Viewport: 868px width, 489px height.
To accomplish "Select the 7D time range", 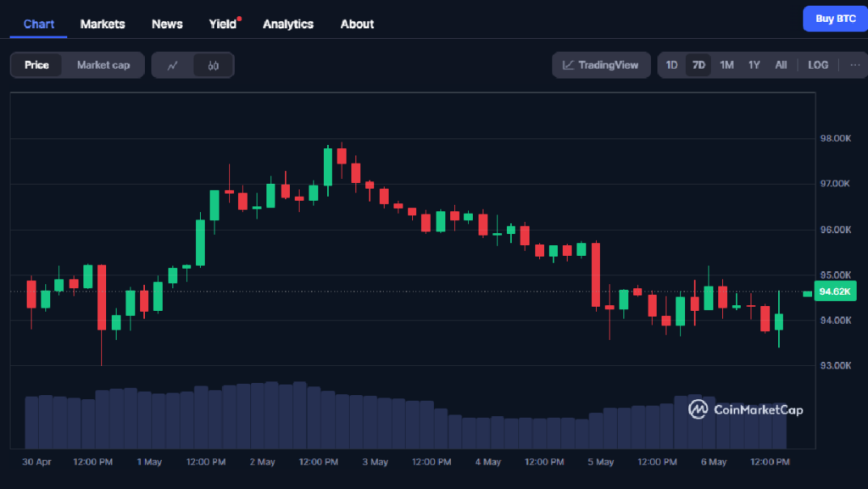I will [x=698, y=65].
